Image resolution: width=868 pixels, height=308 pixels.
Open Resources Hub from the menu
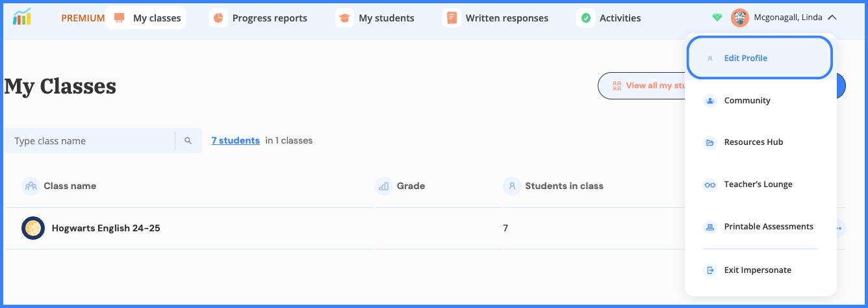click(754, 142)
